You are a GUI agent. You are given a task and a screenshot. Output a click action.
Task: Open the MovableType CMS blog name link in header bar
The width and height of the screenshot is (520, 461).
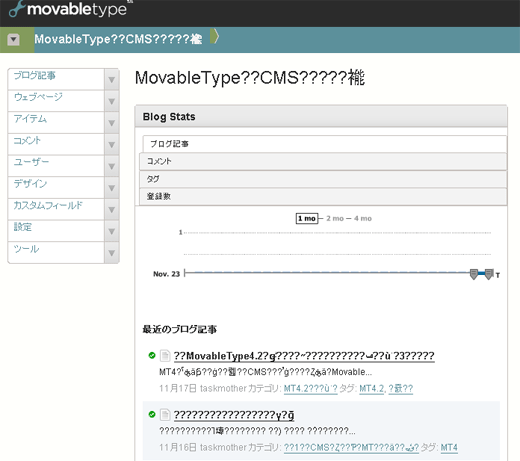(x=118, y=39)
